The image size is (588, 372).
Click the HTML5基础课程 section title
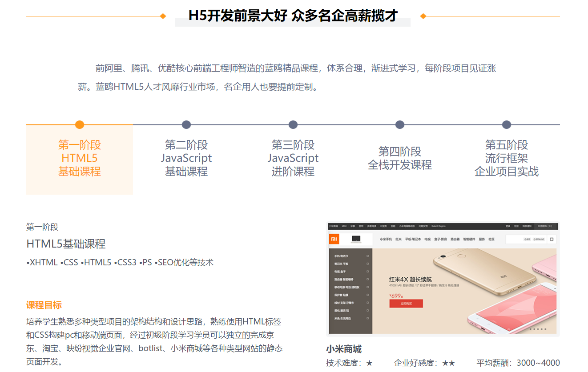(66, 244)
